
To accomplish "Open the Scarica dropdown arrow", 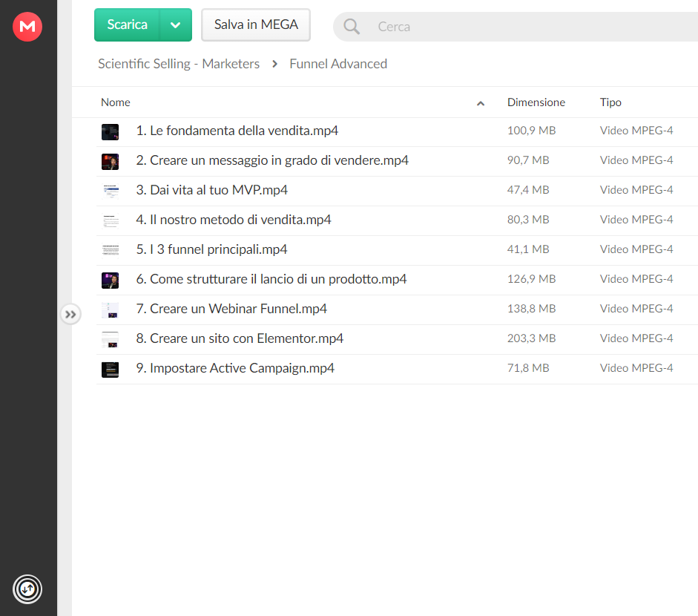I will click(x=176, y=25).
